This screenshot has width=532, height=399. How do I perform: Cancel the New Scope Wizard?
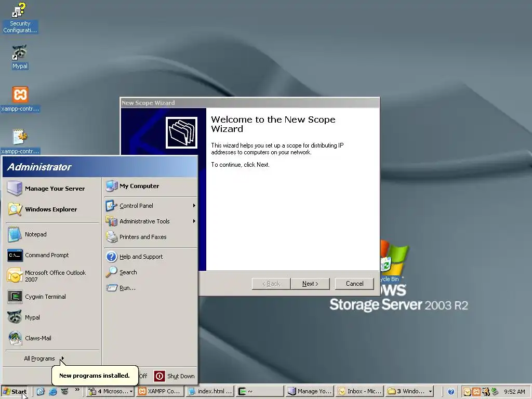354,284
